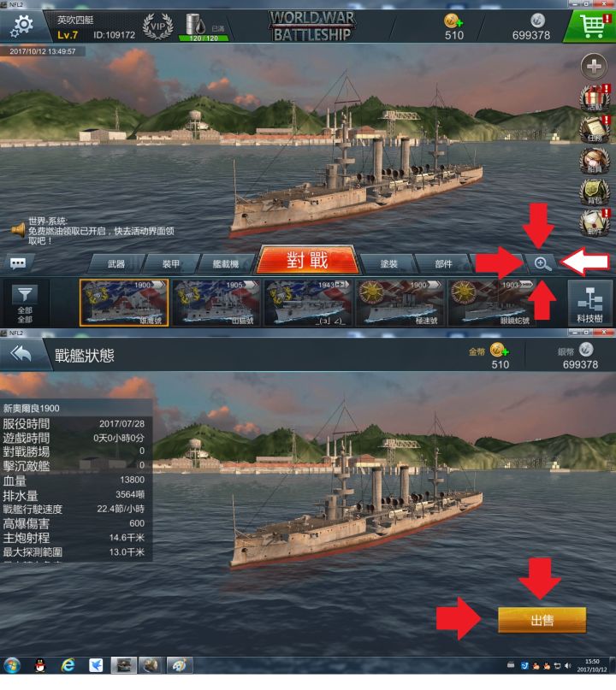The width and height of the screenshot is (616, 690).
Task: Open the mail envelope icon
Action: click(595, 223)
